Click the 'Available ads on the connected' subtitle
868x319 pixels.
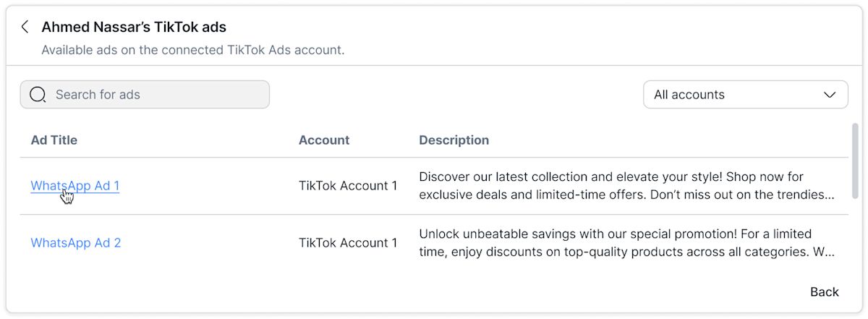point(192,51)
